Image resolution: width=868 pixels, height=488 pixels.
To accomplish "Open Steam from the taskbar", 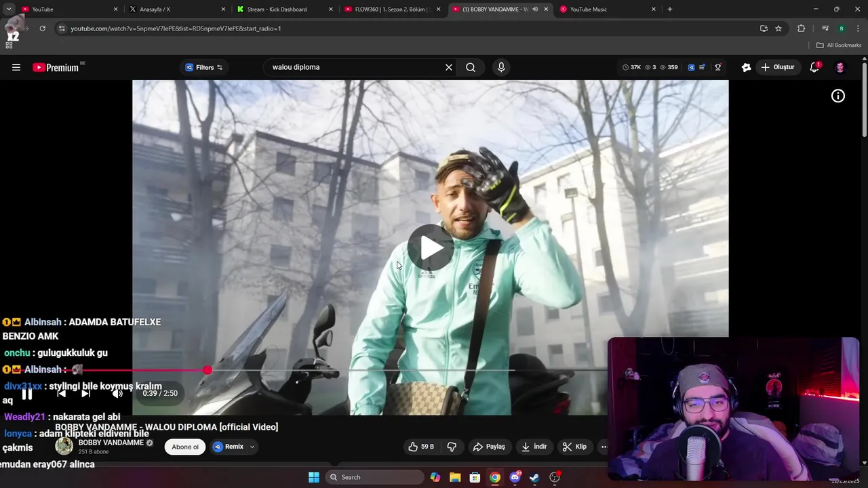I will pyautogui.click(x=535, y=477).
